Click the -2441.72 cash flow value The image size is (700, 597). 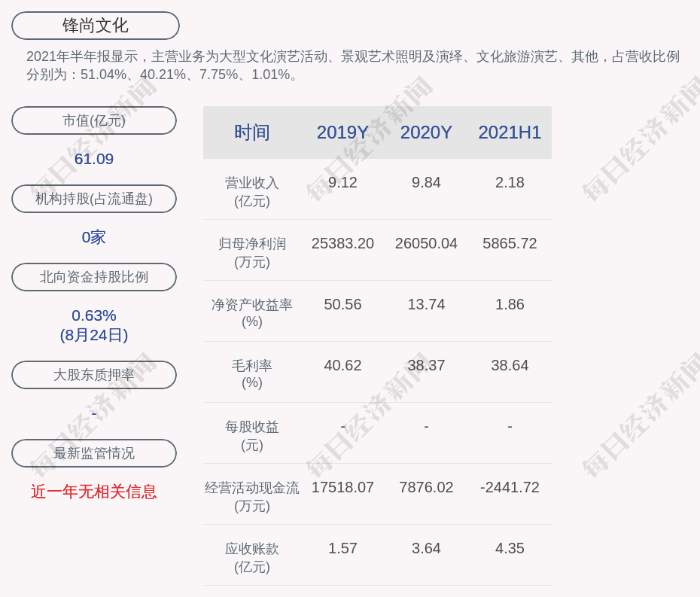point(510,487)
